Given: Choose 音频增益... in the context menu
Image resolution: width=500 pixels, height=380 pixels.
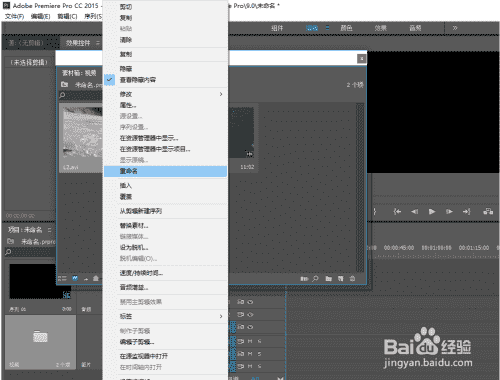Looking at the screenshot, I should click(x=166, y=287).
